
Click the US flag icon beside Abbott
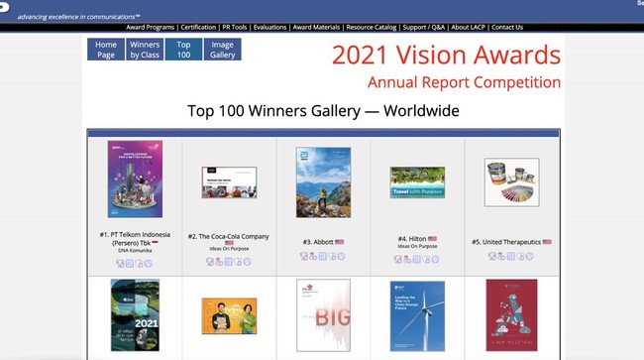tap(339, 242)
